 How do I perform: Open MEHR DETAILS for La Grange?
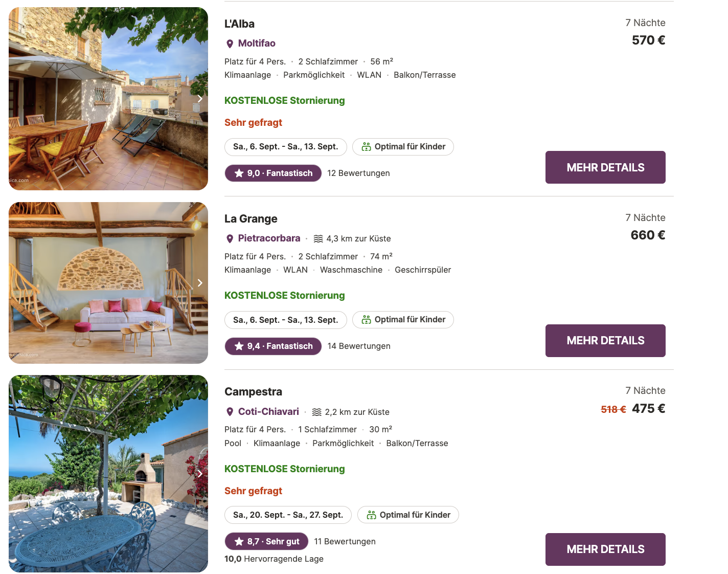pos(605,341)
